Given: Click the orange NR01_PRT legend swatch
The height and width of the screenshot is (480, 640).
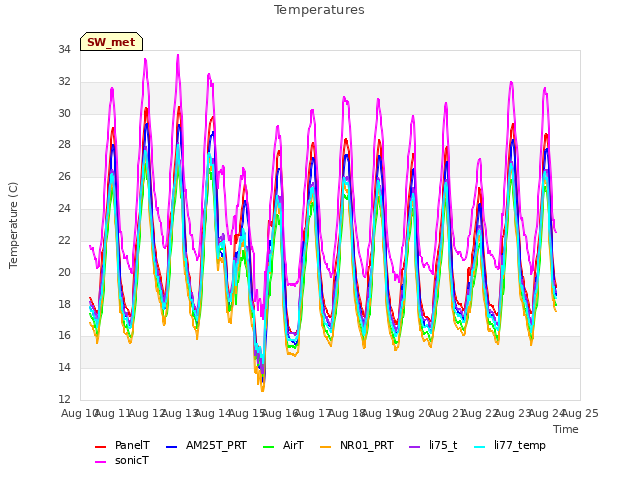Looking at the screenshot, I should point(325,447).
